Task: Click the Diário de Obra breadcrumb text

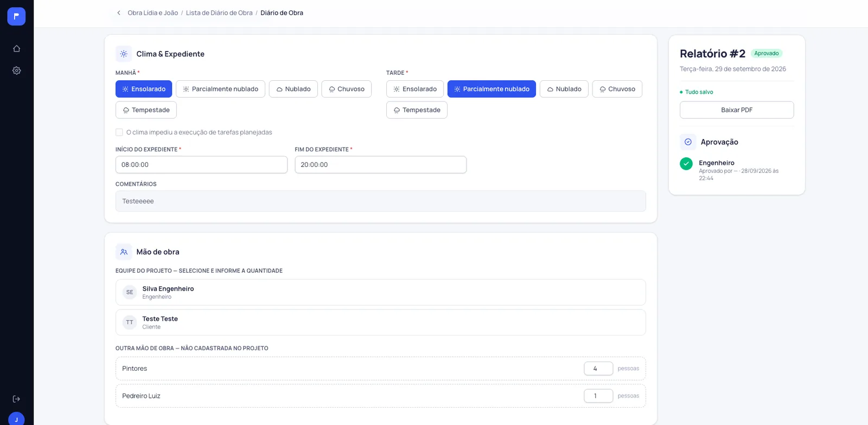Action: click(x=282, y=13)
